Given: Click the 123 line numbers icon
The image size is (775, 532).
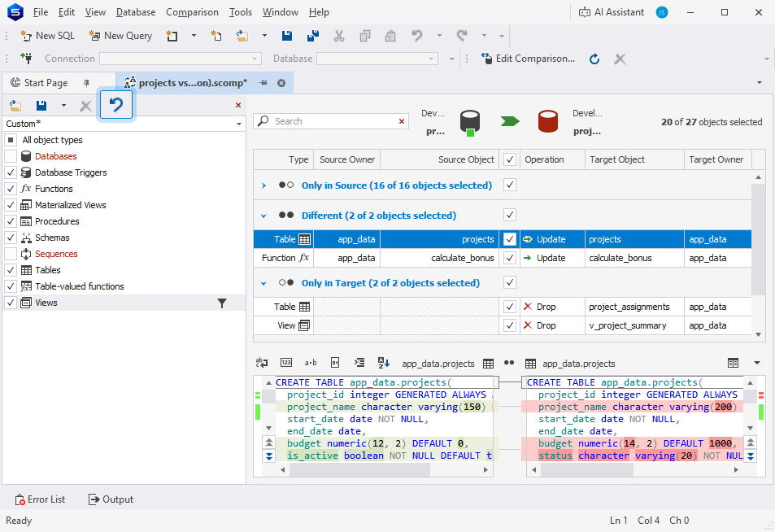Looking at the screenshot, I should (x=286, y=363).
